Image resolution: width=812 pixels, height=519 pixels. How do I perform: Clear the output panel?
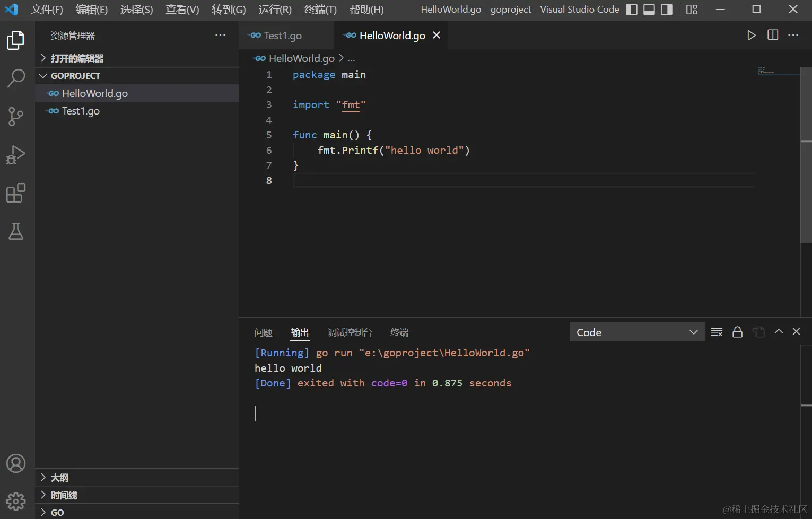pyautogui.click(x=717, y=332)
